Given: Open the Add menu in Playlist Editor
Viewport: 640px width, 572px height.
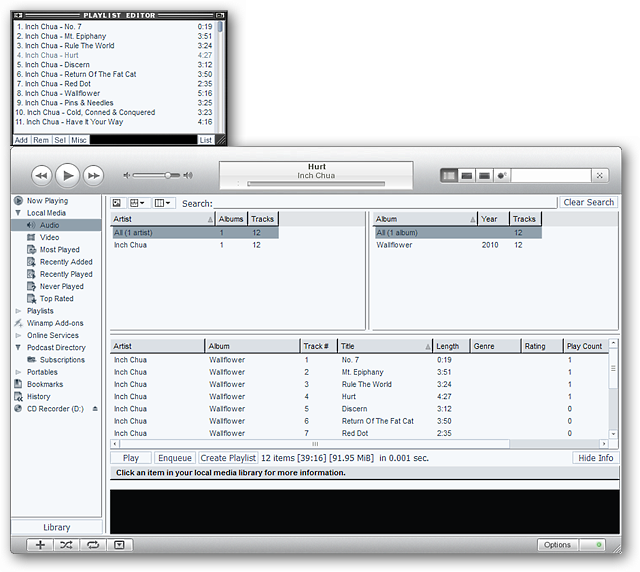Looking at the screenshot, I should coord(21,140).
